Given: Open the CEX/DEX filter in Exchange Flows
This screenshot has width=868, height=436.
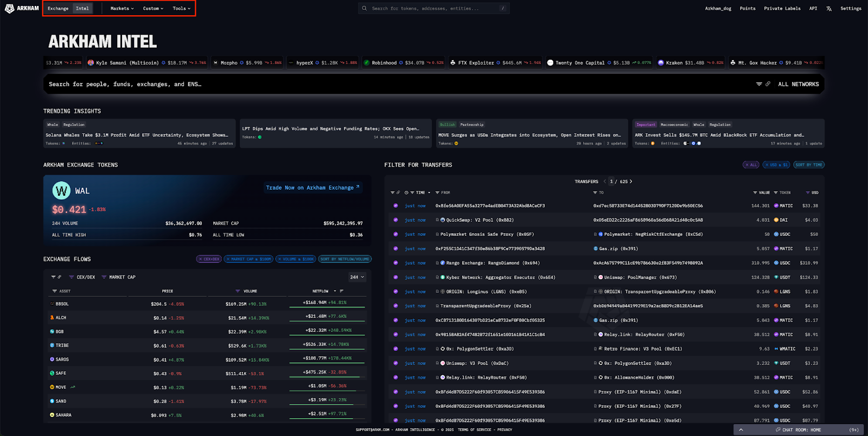Looking at the screenshot, I should pyautogui.click(x=82, y=277).
